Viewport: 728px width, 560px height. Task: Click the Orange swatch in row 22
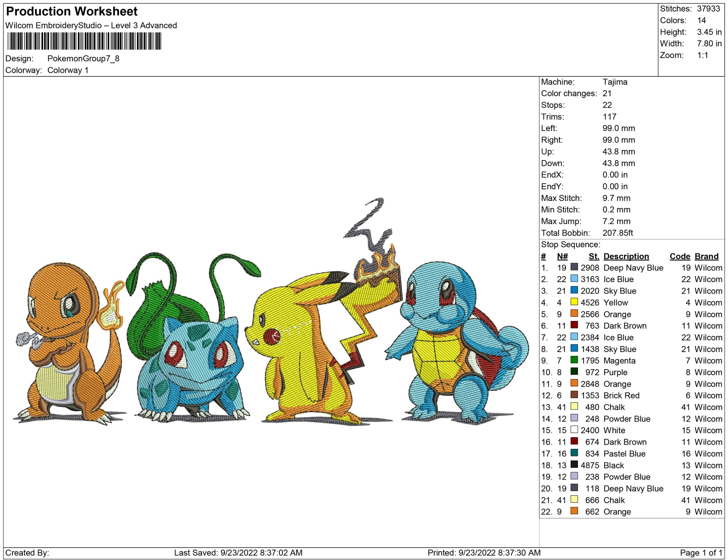(x=574, y=511)
